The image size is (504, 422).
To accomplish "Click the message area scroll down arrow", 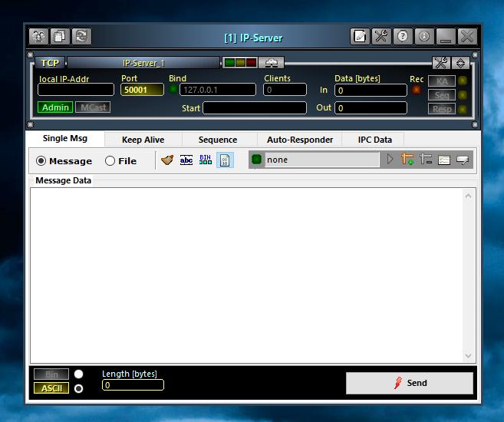I will pos(468,355).
